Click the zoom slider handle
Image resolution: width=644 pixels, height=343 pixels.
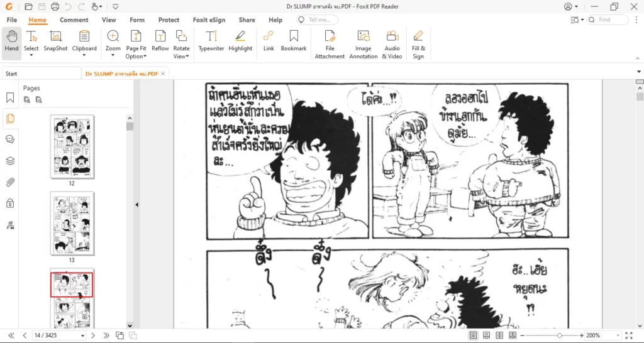[x=559, y=335]
